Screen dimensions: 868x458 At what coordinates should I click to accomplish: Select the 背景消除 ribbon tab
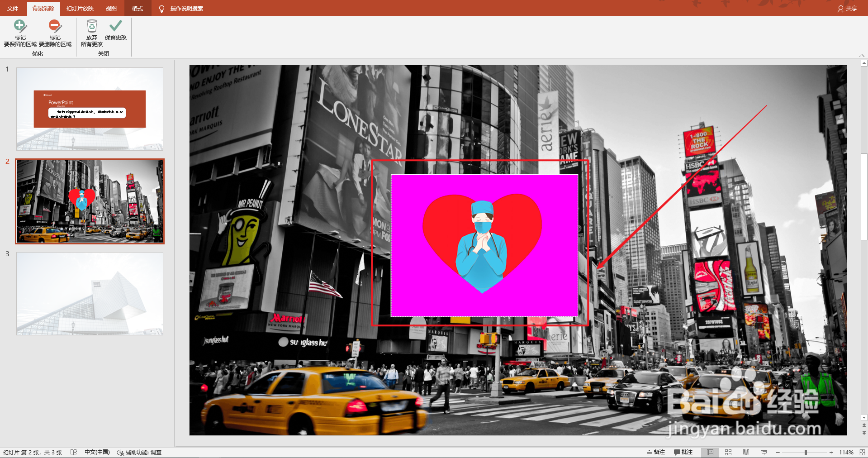tap(43, 9)
